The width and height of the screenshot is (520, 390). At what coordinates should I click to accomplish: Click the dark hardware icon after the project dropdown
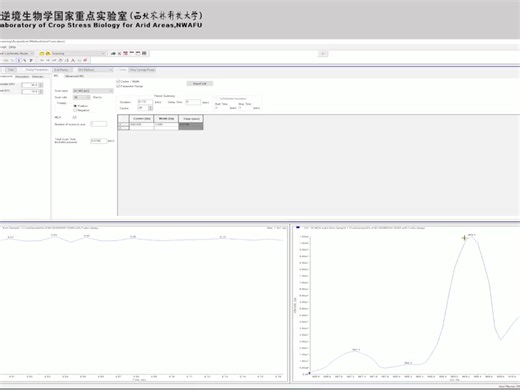113,53
